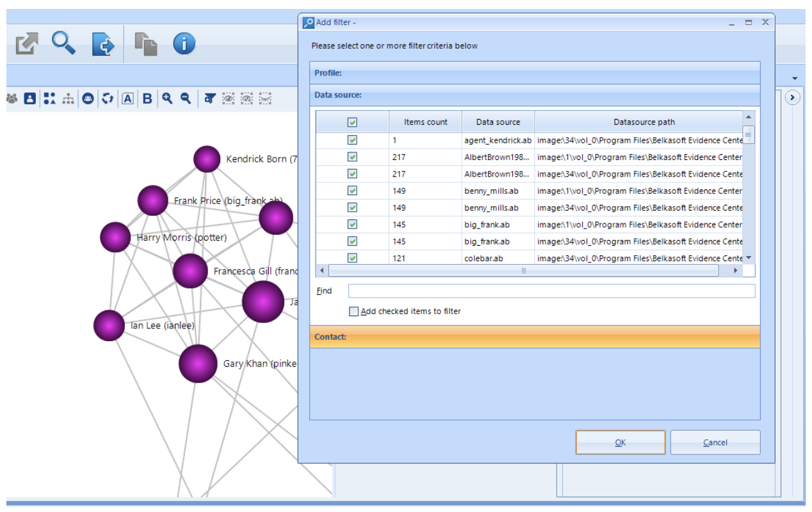Click the table scroll down arrow

[x=749, y=258]
